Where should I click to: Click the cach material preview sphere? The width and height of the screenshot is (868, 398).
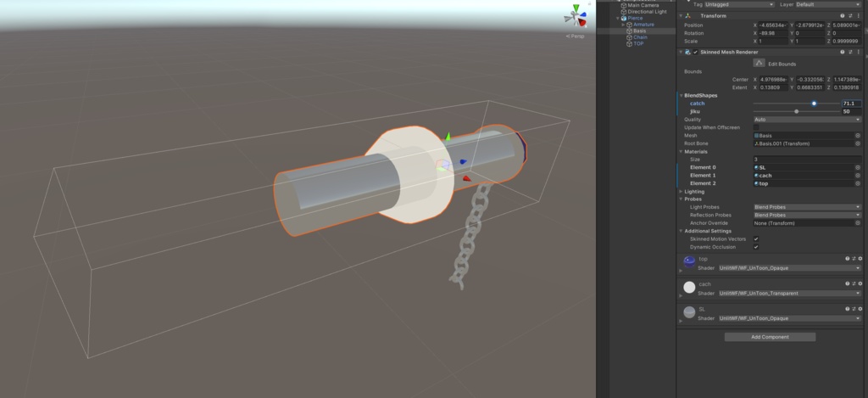[689, 287]
